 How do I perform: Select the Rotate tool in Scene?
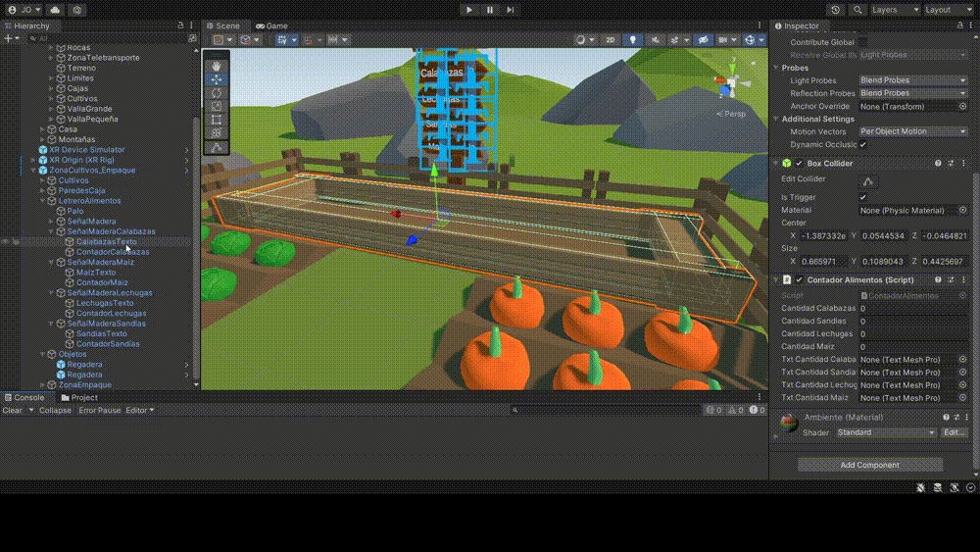click(x=217, y=92)
